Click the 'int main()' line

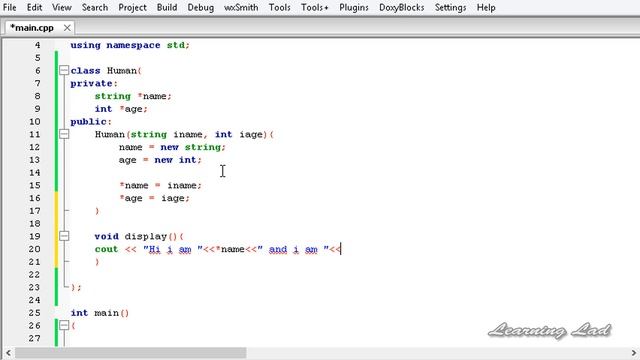[x=100, y=313]
